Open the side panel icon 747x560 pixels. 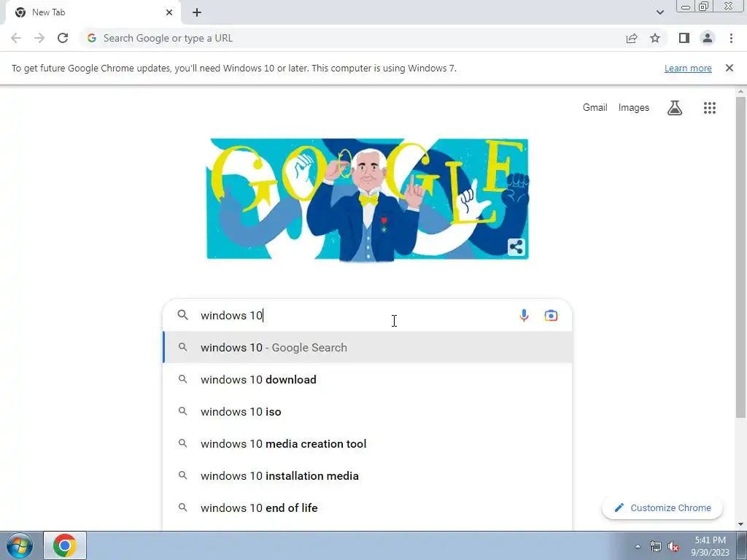(684, 38)
